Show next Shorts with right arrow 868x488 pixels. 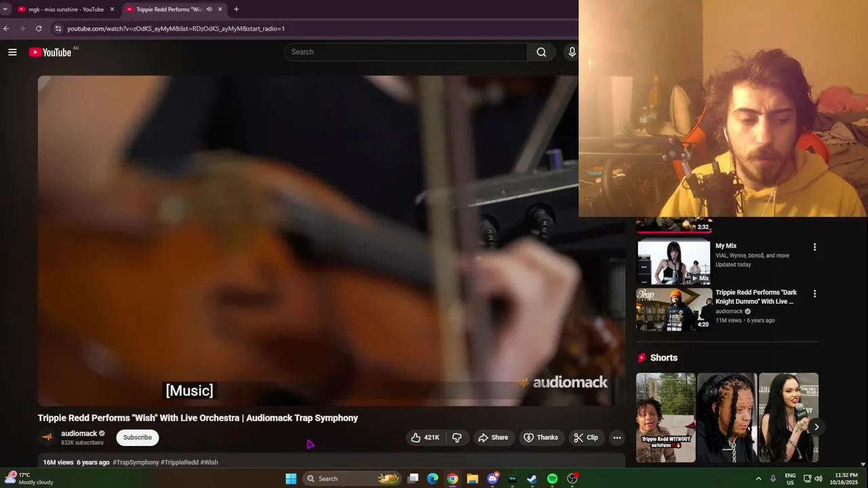click(x=816, y=427)
